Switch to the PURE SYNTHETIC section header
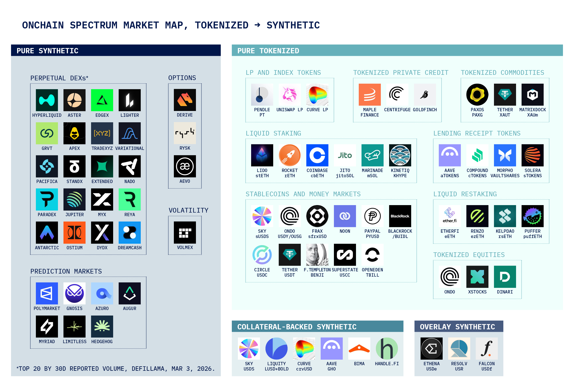The image size is (574, 392). click(47, 51)
